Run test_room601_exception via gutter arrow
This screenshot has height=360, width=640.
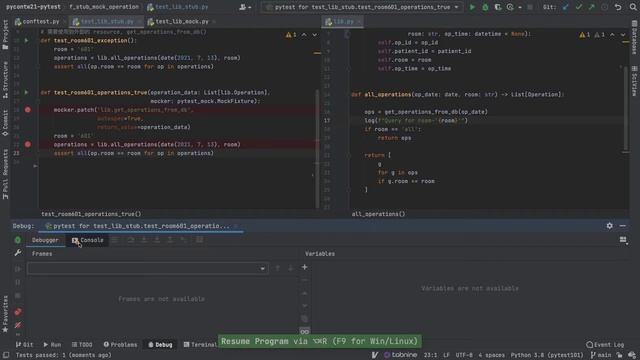click(x=27, y=40)
